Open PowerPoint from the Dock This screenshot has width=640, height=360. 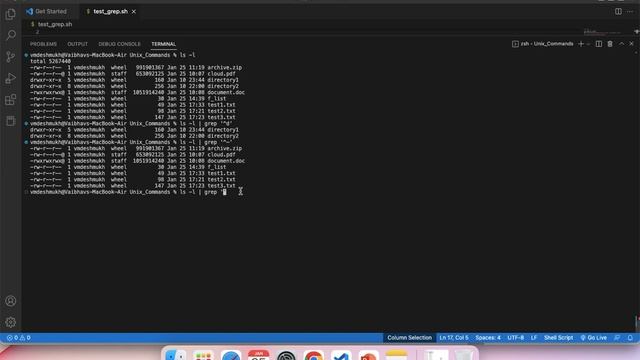(369, 355)
